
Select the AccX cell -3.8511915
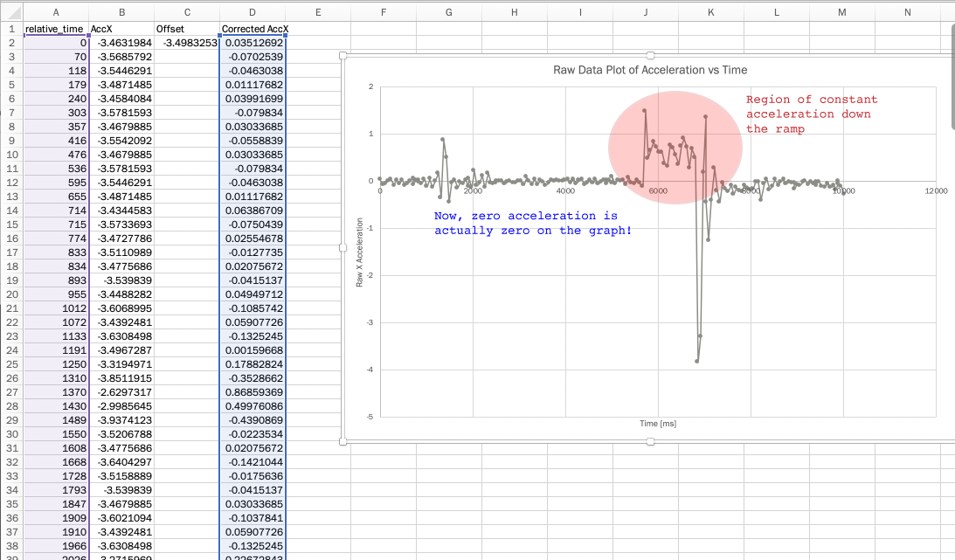[x=121, y=378]
